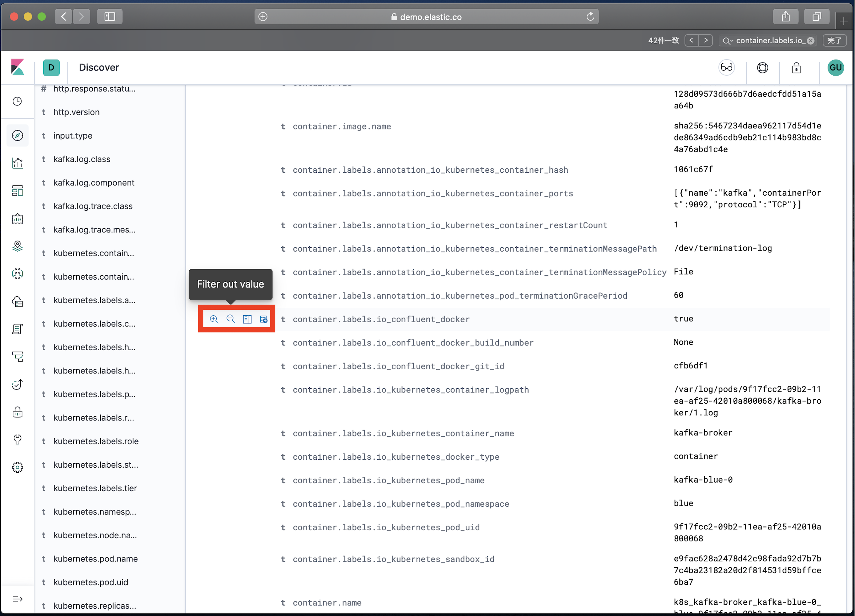The image size is (855, 616).
Task: Select kubernetes.pod.name field in the list
Action: click(95, 559)
